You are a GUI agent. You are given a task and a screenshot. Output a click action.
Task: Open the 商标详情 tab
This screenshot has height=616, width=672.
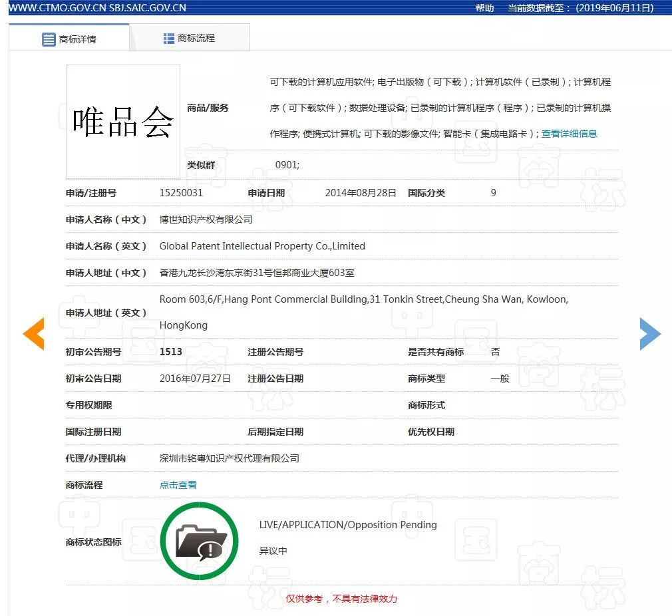69,39
